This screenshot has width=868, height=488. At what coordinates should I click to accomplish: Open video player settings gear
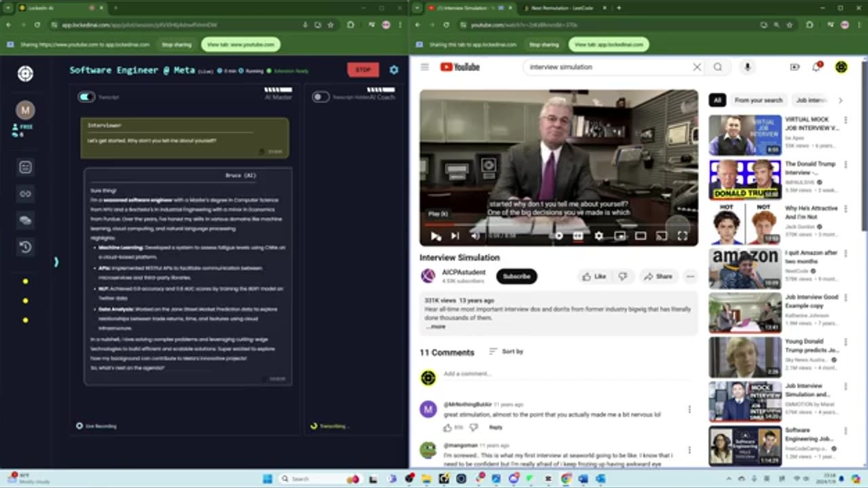[599, 236]
